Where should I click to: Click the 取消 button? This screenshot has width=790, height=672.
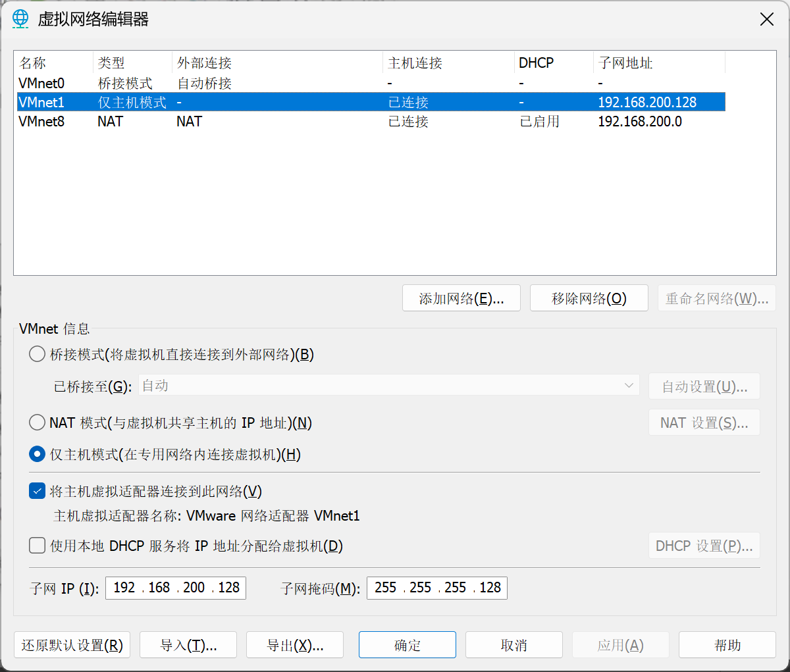click(x=514, y=645)
